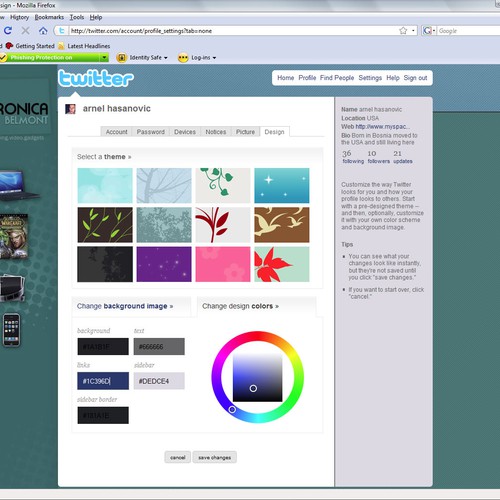Open the Help menu in Firefox
Screen dimensions: 500x500
point(96,17)
